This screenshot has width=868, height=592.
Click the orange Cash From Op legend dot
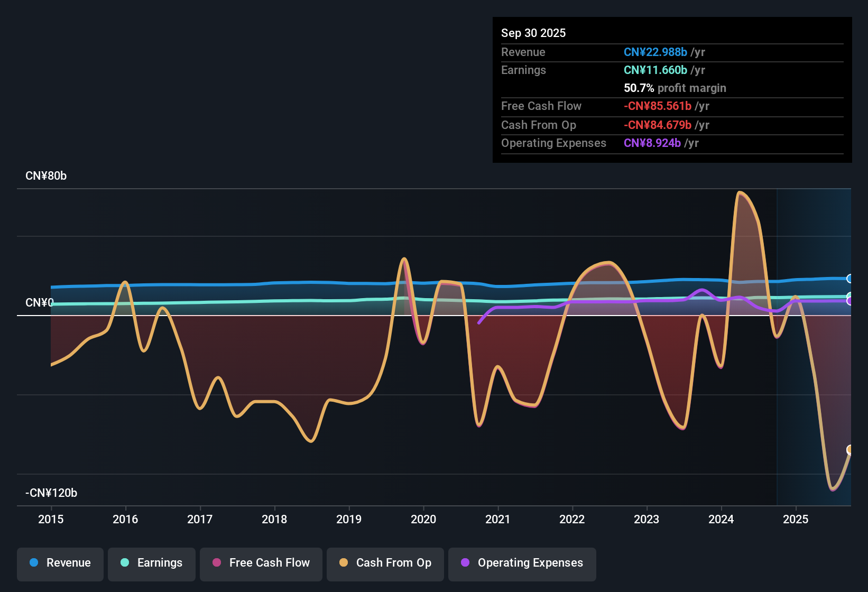tap(343, 563)
